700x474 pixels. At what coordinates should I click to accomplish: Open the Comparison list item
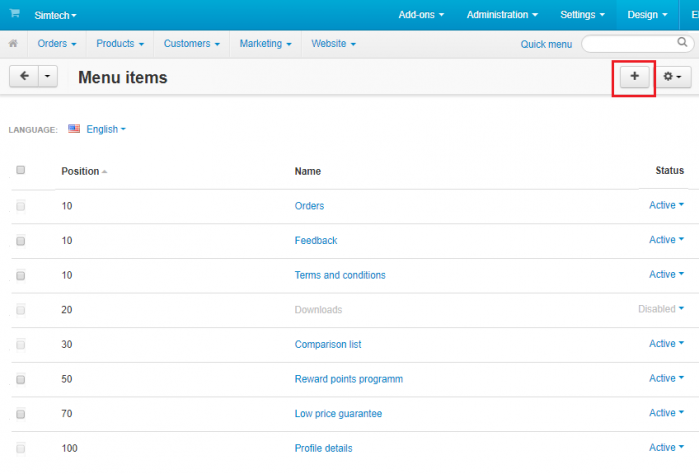(x=328, y=344)
